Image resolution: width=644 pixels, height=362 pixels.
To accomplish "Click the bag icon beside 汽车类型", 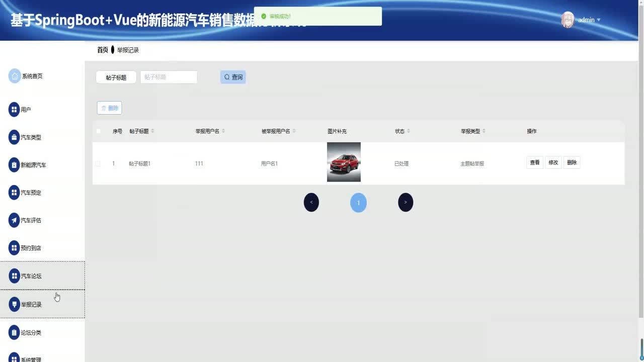I will pos(14,137).
